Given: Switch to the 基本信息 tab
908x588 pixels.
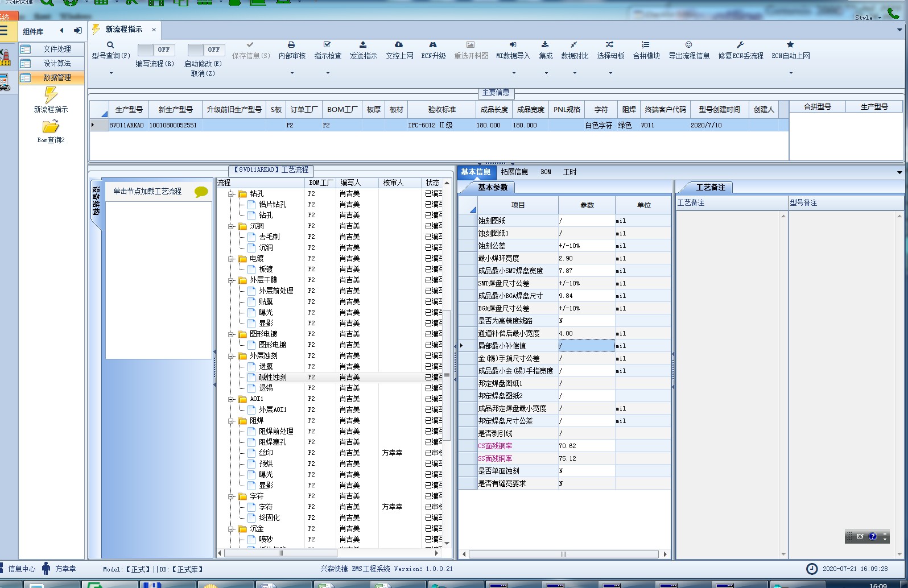Looking at the screenshot, I should [x=476, y=172].
